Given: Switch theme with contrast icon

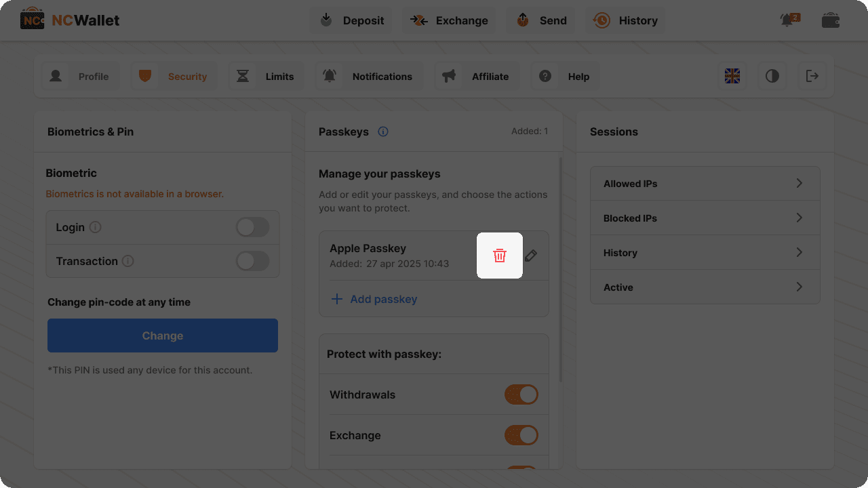Looking at the screenshot, I should click(772, 76).
